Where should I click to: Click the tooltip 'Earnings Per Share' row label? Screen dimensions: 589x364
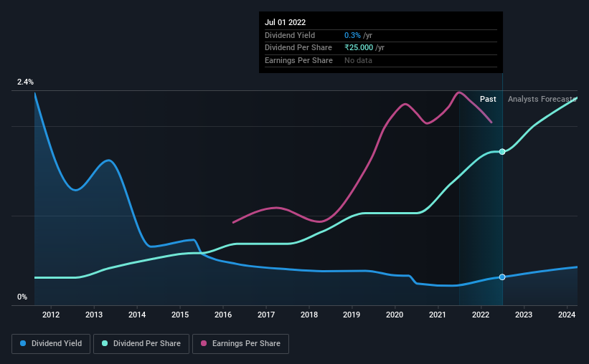[298, 60]
